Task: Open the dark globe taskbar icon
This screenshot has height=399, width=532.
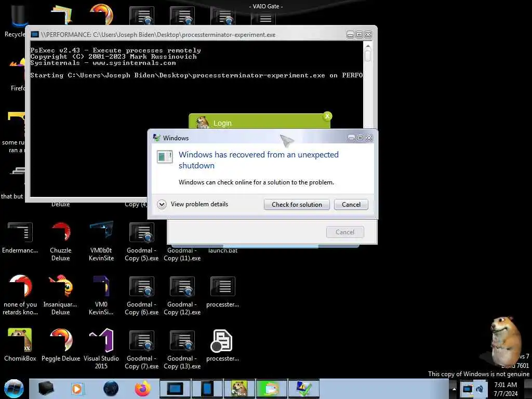Action: click(x=111, y=389)
